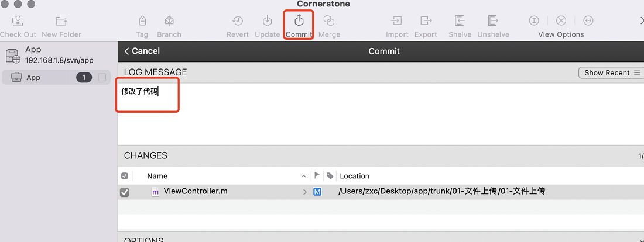Tick the checkbox beside App working copy
This screenshot has width=644, height=242.
tap(102, 77)
